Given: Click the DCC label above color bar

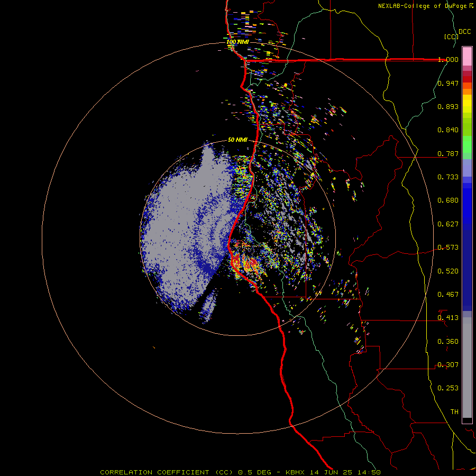Looking at the screenshot, I should [x=464, y=32].
